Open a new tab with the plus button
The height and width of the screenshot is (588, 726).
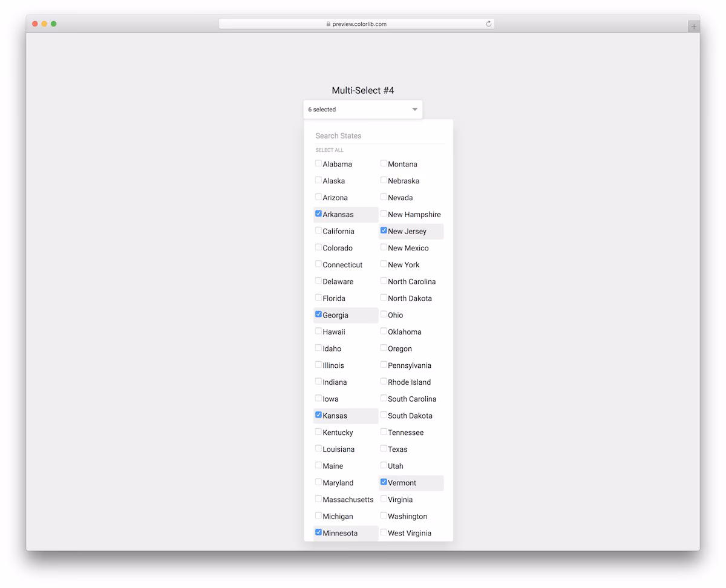(x=694, y=27)
